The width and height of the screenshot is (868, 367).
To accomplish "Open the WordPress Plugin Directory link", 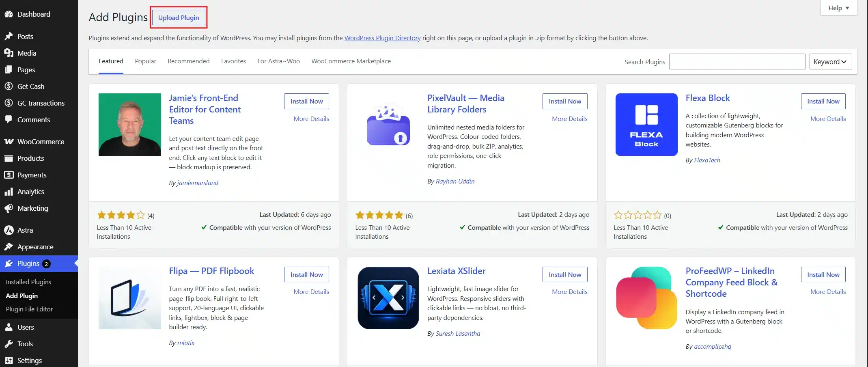I will pos(382,38).
